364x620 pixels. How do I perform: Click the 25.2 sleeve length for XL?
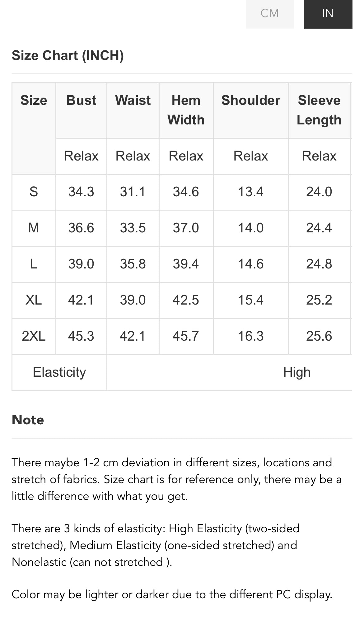pyautogui.click(x=319, y=300)
